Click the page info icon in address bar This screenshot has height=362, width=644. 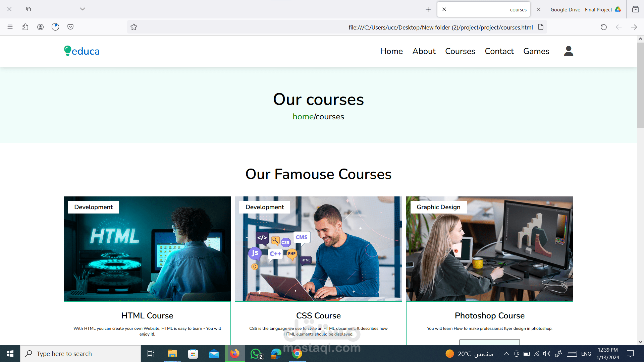pyautogui.click(x=541, y=27)
